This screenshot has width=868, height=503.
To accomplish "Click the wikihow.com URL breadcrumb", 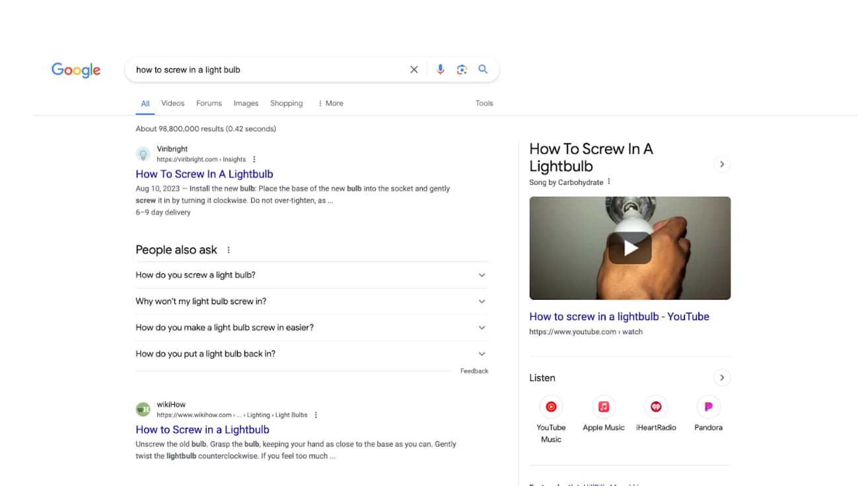I will pos(232,415).
